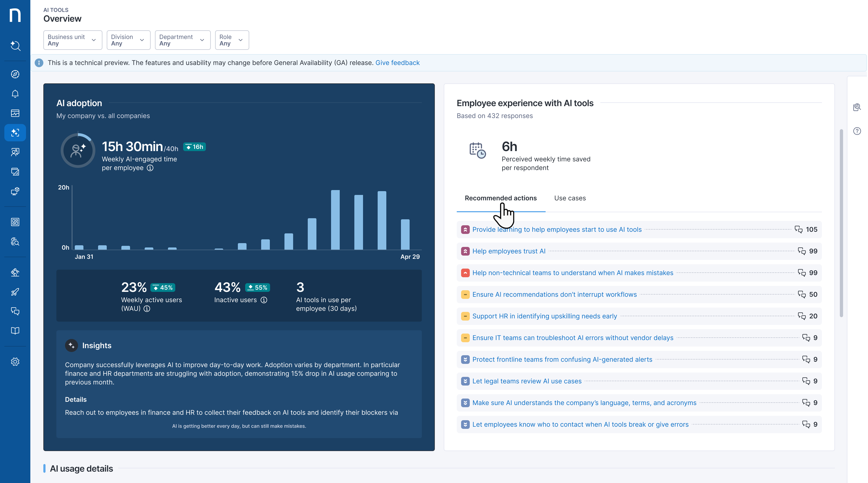Open the AI sparkle search icon in sidebar
868x483 pixels.
pyautogui.click(x=15, y=45)
